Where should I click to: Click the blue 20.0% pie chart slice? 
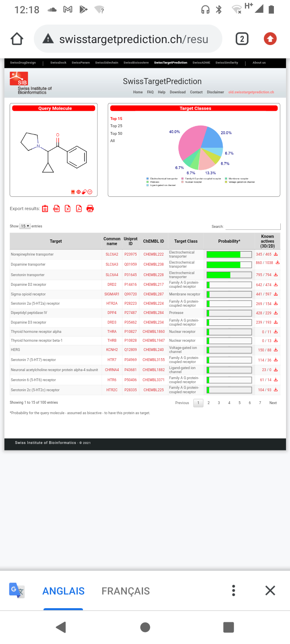(x=212, y=138)
